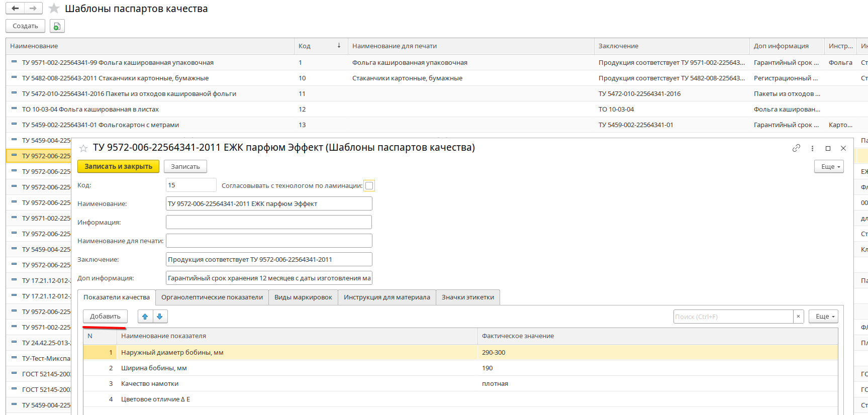Open the Виды маркировок tab
This screenshot has height=415, width=868.
coord(303,297)
